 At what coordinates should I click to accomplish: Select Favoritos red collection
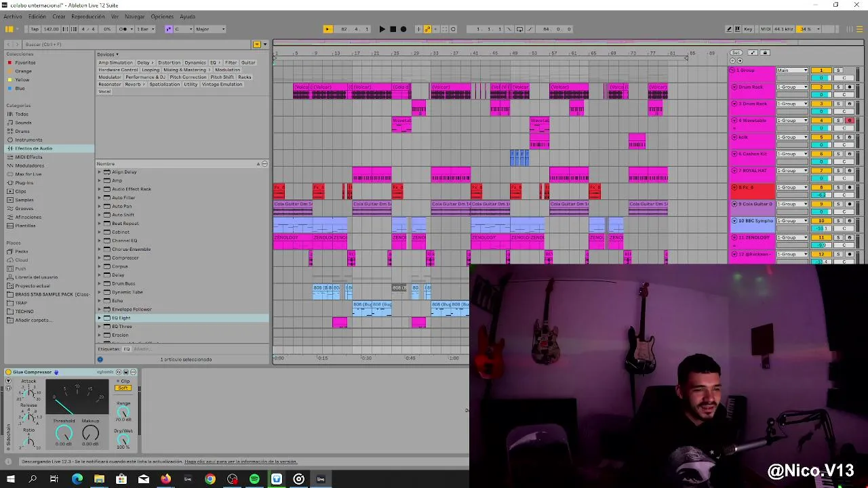tap(25, 62)
